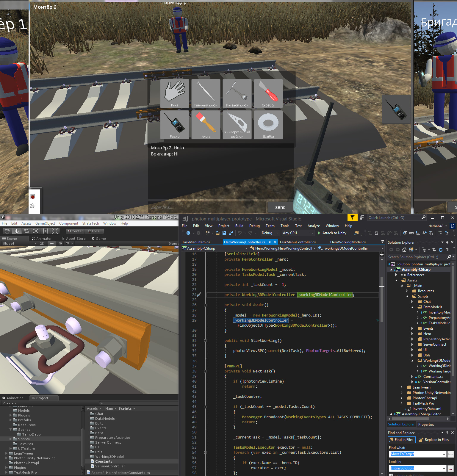This screenshot has width=457, height=476.
Task: Choose the Путевой ключ inventory item
Action: click(237, 93)
